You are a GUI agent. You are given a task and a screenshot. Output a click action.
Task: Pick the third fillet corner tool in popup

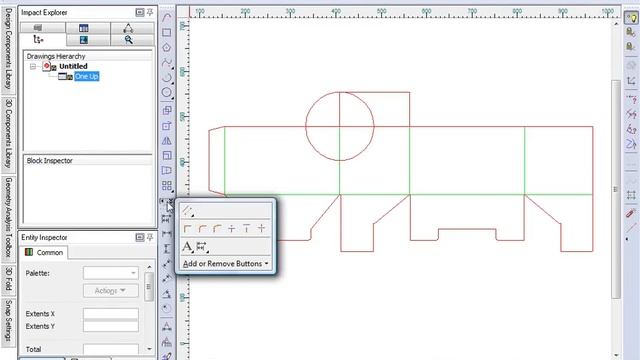point(217,229)
